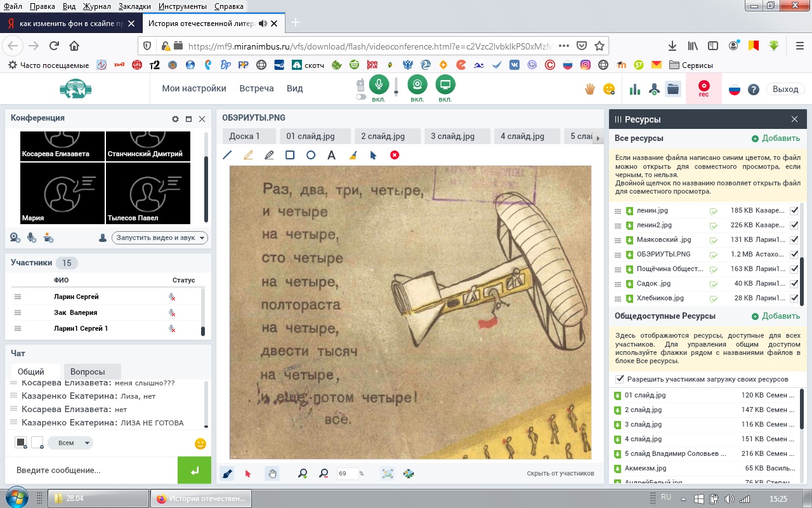This screenshot has height=508, width=812.
Task: Choose the text tool (letter A)
Action: [331, 155]
